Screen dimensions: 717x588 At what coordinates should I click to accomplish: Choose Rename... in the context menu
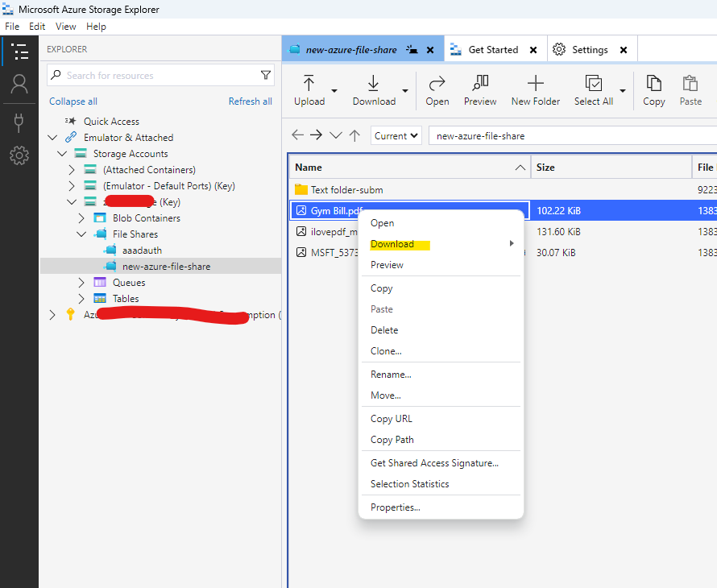click(x=441, y=375)
